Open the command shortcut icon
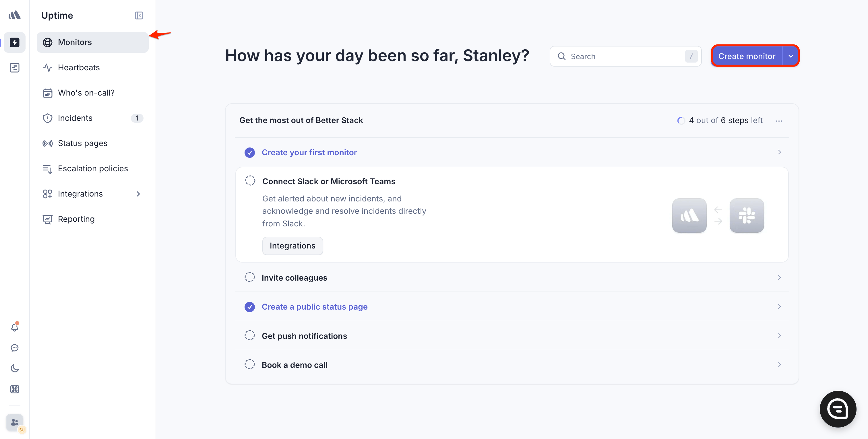 14,389
